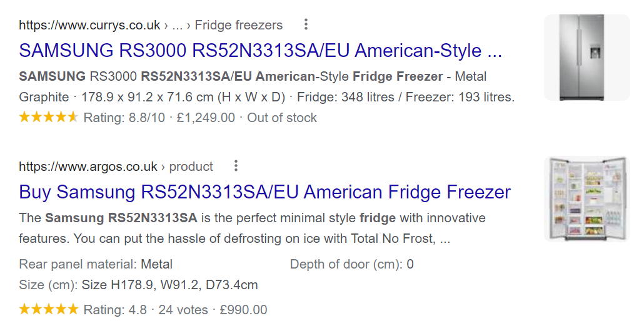This screenshot has height=333, width=644.
Task: Open the three-dot menu beside the Currys result
Action: [x=306, y=25]
